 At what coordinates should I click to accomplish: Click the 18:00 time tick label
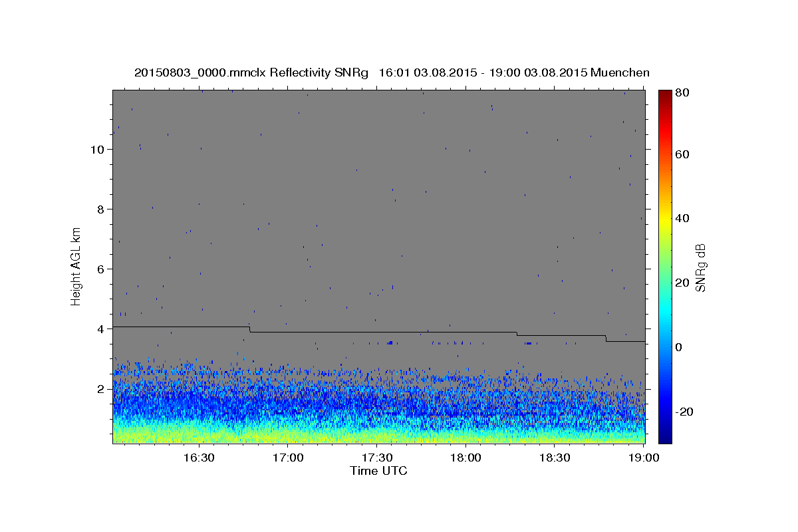466,458
